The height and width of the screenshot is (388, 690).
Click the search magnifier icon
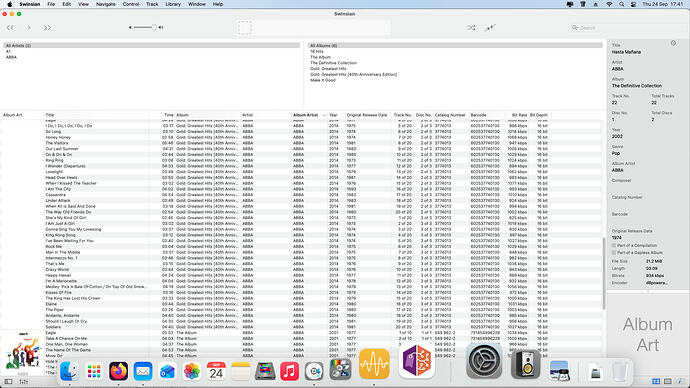pos(575,28)
